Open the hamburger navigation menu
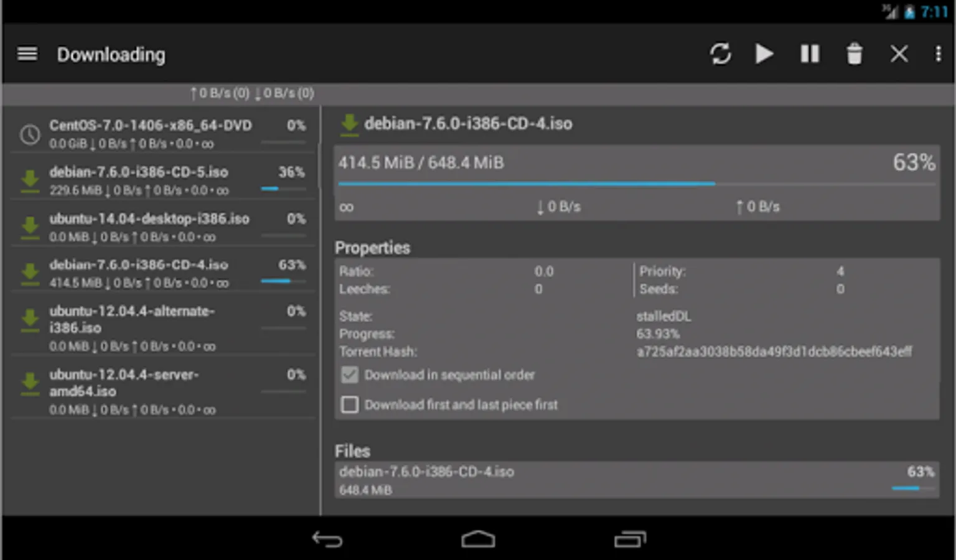 [x=27, y=54]
